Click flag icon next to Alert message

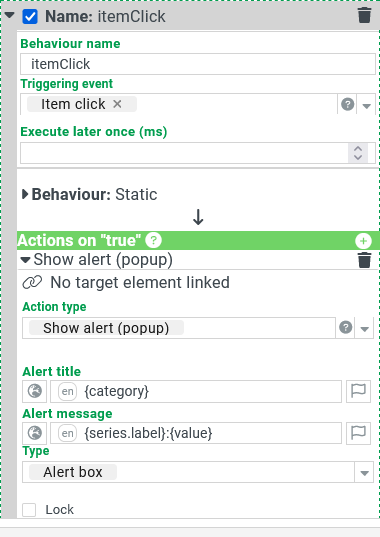coord(358,433)
